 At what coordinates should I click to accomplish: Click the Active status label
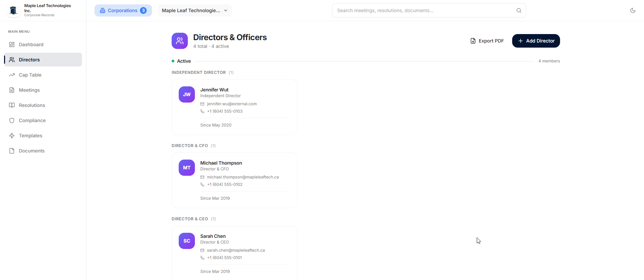coord(184,61)
